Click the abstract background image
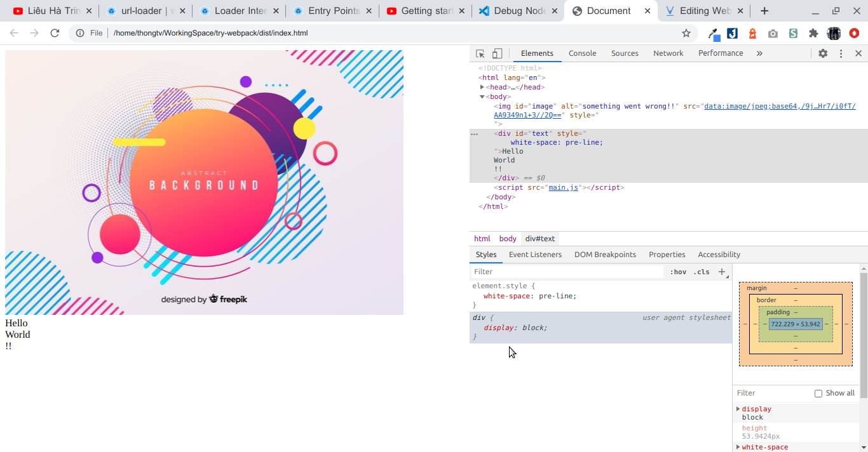This screenshot has width=868, height=452. [x=204, y=182]
